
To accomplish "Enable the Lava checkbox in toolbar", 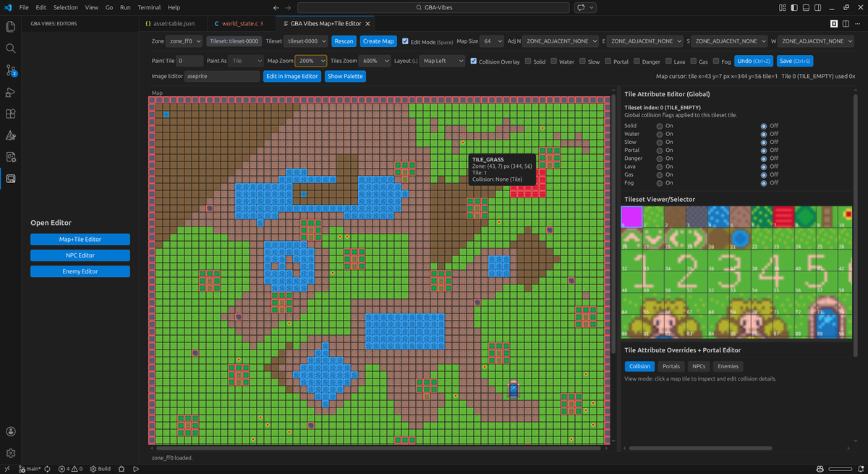I will (x=668, y=62).
